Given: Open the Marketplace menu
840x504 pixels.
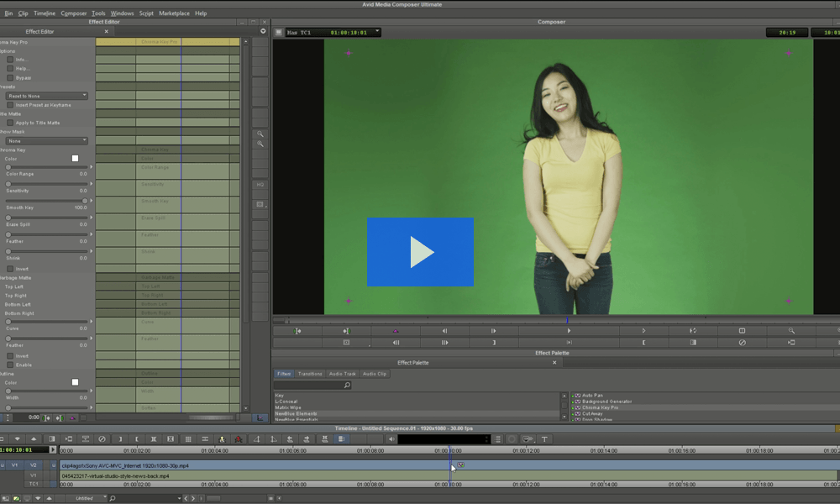Looking at the screenshot, I should (174, 13).
